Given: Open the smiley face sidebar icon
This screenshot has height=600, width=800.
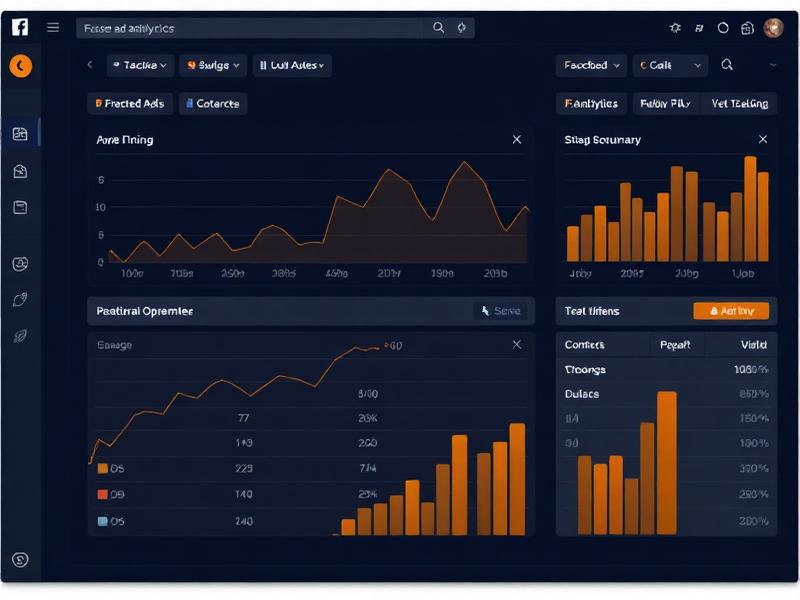Looking at the screenshot, I should 20,264.
